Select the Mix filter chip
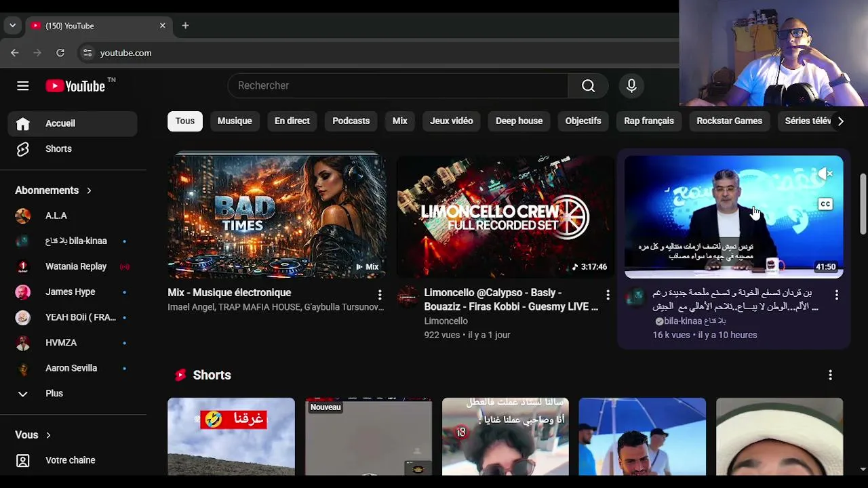The width and height of the screenshot is (868, 488). point(400,121)
